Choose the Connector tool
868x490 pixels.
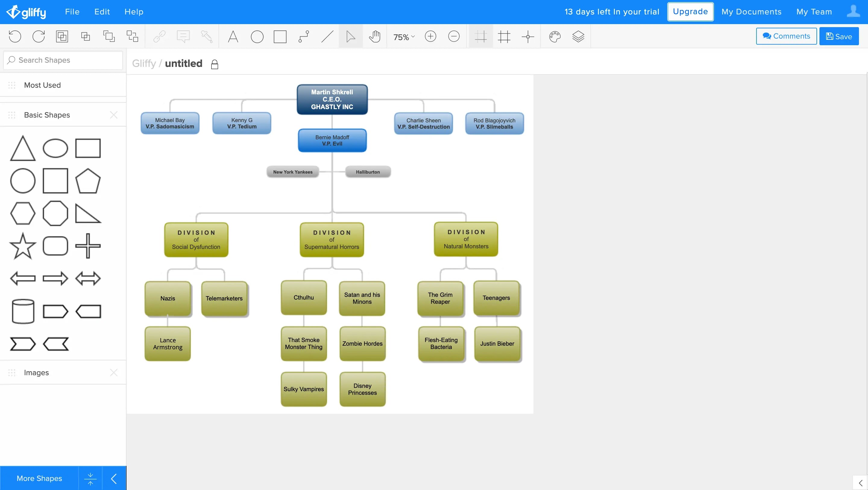point(303,36)
